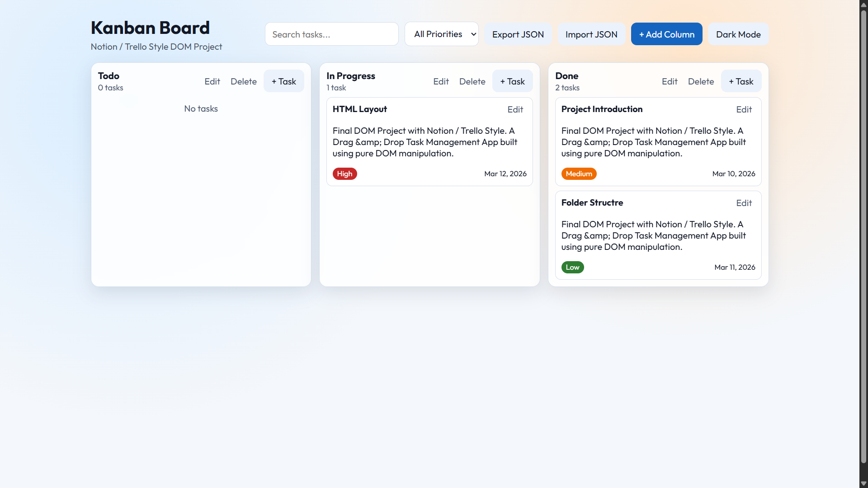
Task: Delete the Done column
Action: [x=701, y=81]
